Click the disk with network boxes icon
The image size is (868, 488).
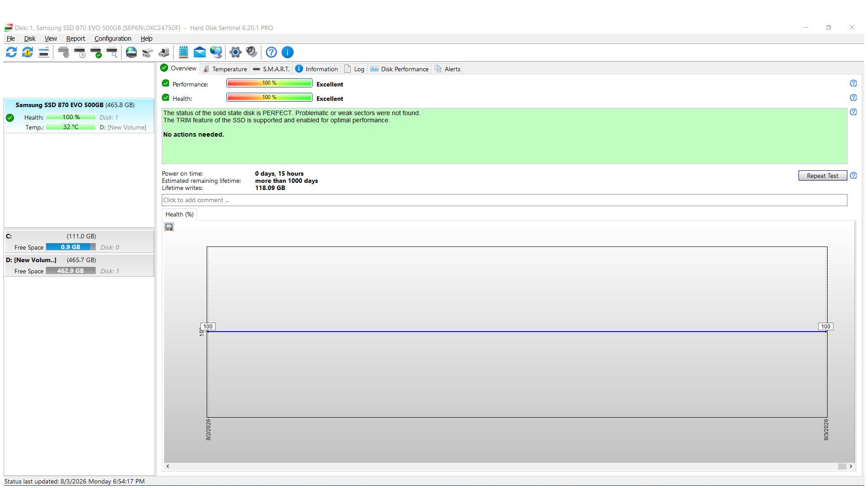148,52
